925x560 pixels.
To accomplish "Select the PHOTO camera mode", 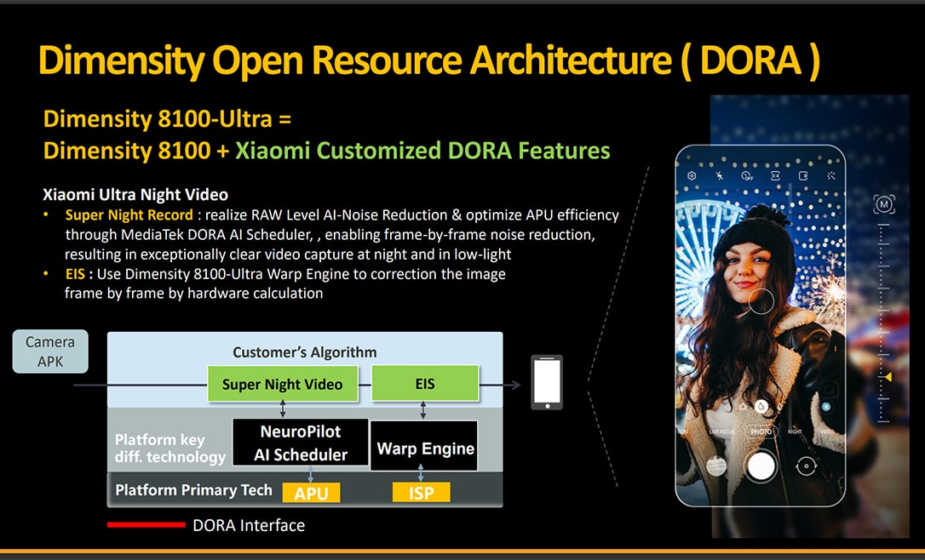I will [x=761, y=431].
